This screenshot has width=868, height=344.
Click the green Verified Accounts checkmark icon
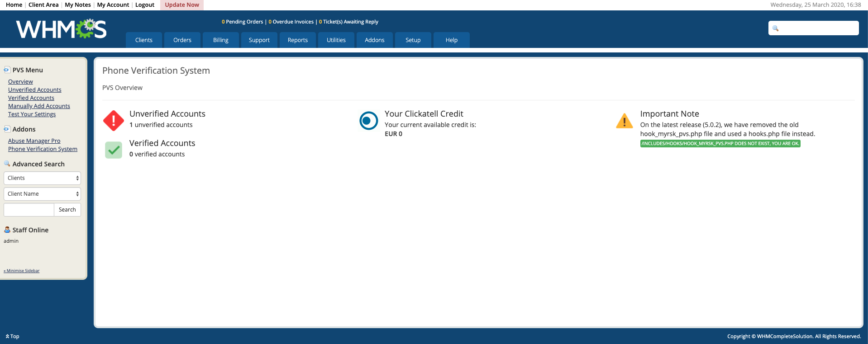tap(114, 150)
